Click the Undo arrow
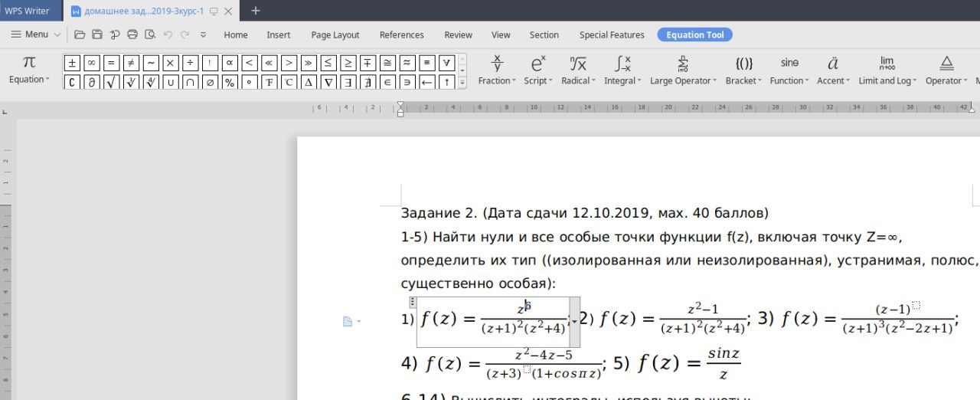980x400 pixels. coord(168,34)
